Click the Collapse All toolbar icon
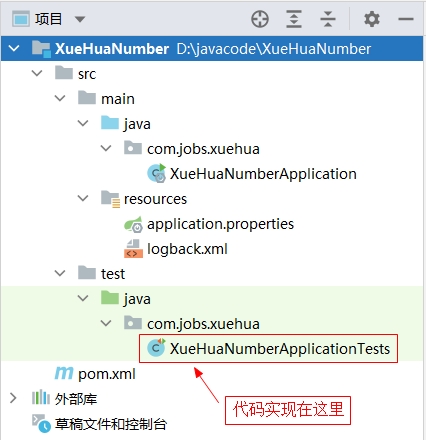 tap(328, 19)
